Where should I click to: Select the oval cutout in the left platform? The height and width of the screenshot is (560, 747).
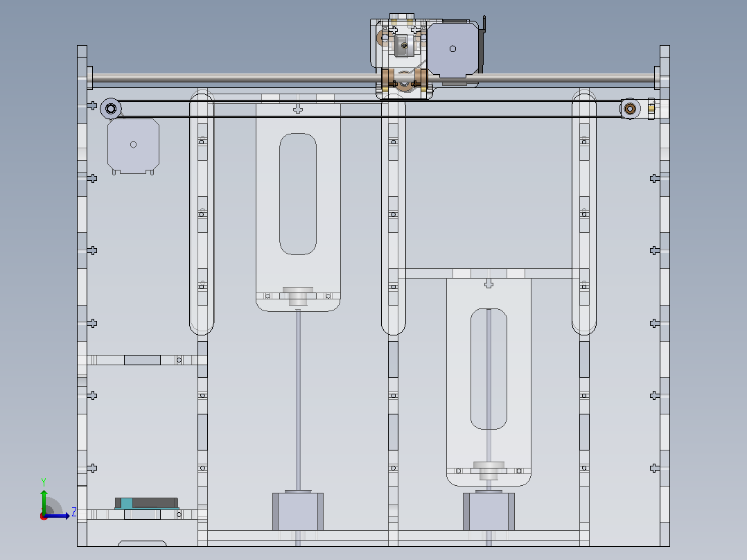point(298,194)
